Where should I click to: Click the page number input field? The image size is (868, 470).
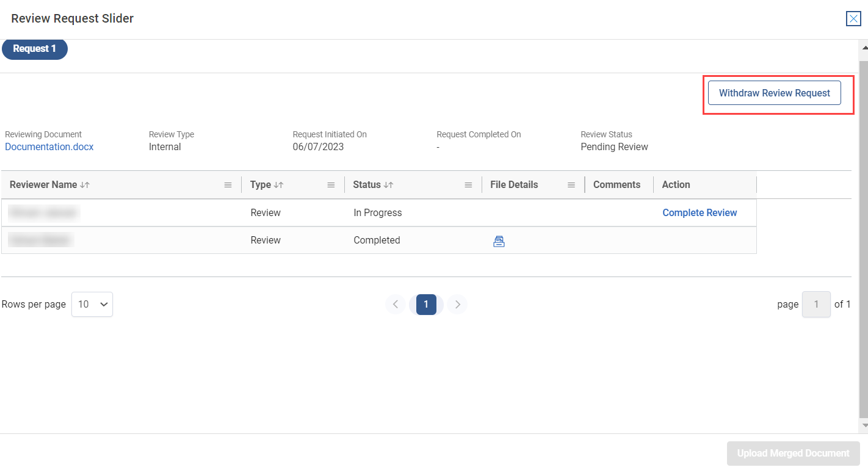pos(816,304)
